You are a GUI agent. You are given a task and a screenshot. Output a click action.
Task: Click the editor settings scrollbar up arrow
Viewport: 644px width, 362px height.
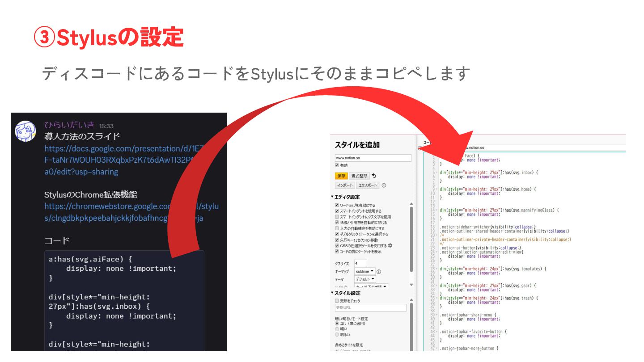tap(411, 204)
